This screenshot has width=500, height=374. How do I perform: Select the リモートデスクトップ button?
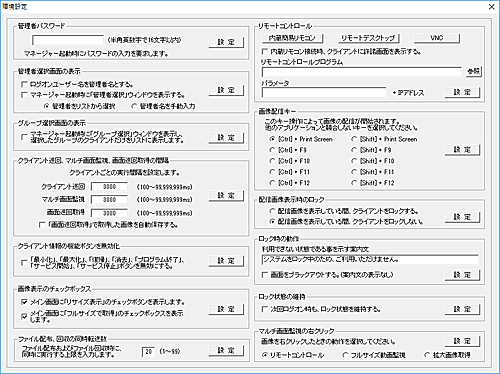(x=368, y=38)
